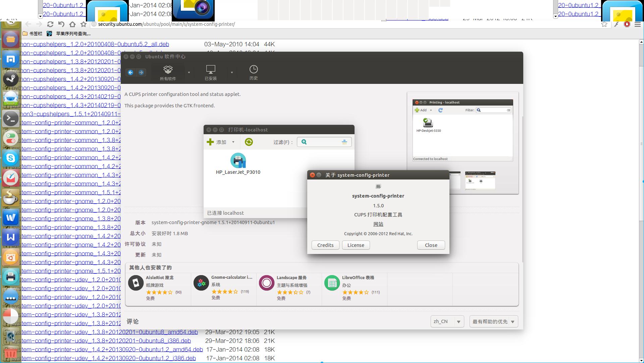
Task: Focus the 过滤 filter search field
Action: [x=324, y=142]
